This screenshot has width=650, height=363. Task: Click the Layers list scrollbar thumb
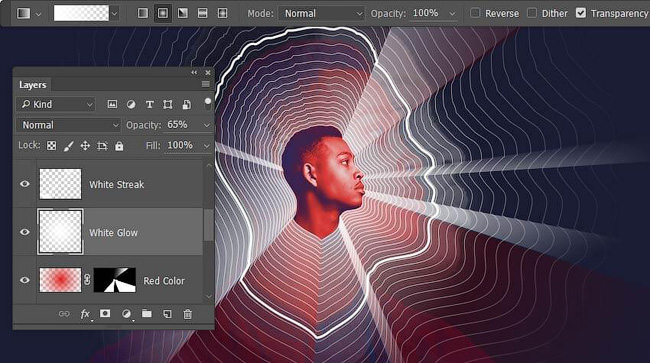[209, 225]
